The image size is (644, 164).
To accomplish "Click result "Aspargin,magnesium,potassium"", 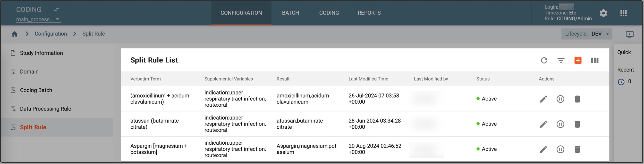I will coord(306,149).
